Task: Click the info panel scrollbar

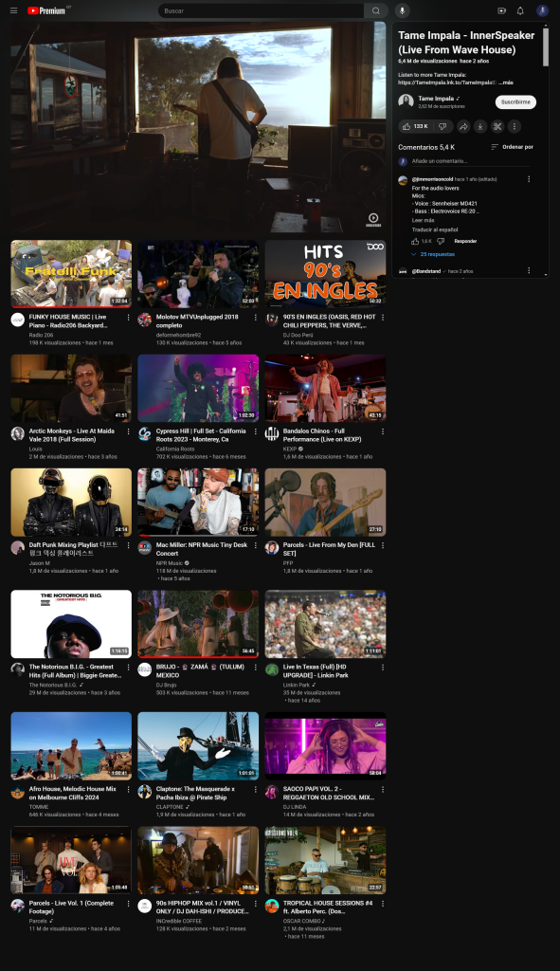Action: pyautogui.click(x=546, y=47)
